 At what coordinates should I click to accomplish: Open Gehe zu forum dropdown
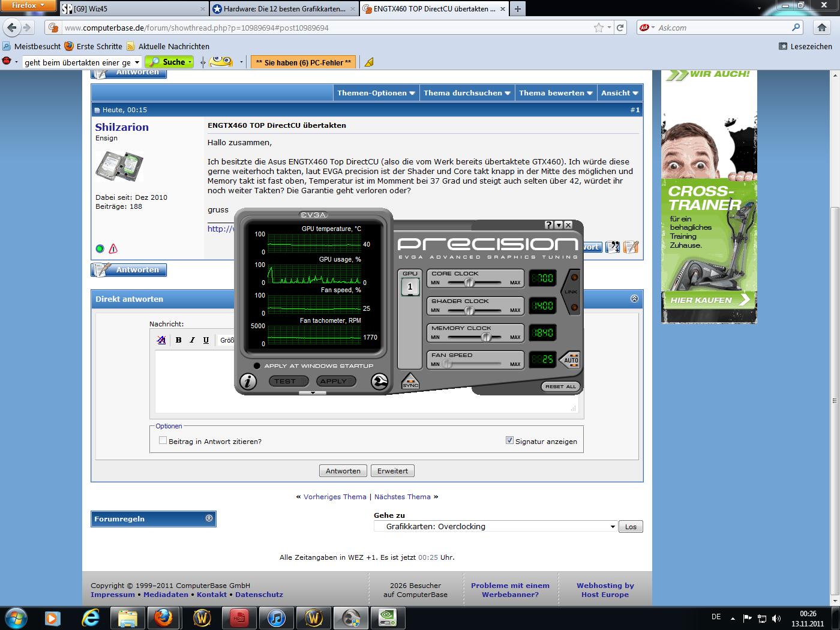pyautogui.click(x=496, y=527)
